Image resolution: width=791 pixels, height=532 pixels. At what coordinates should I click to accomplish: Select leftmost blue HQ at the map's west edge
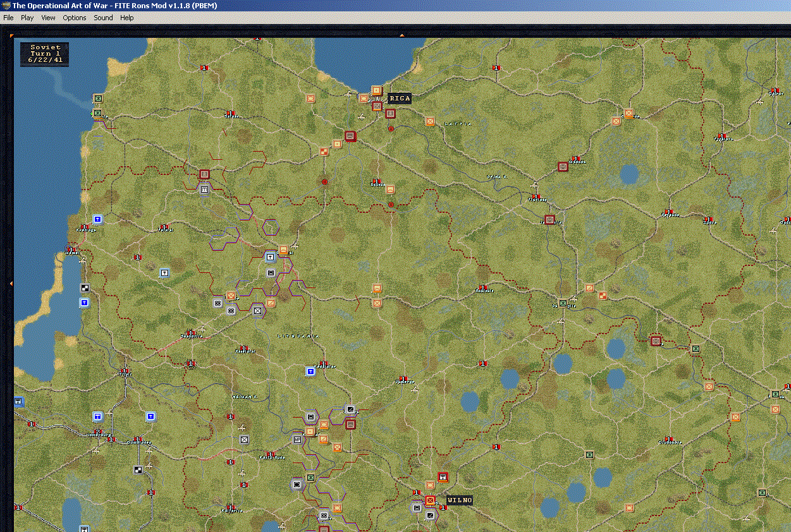point(18,402)
